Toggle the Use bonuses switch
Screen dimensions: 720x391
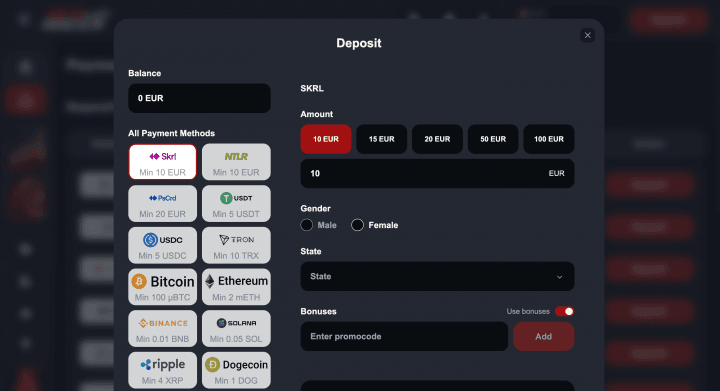564,312
